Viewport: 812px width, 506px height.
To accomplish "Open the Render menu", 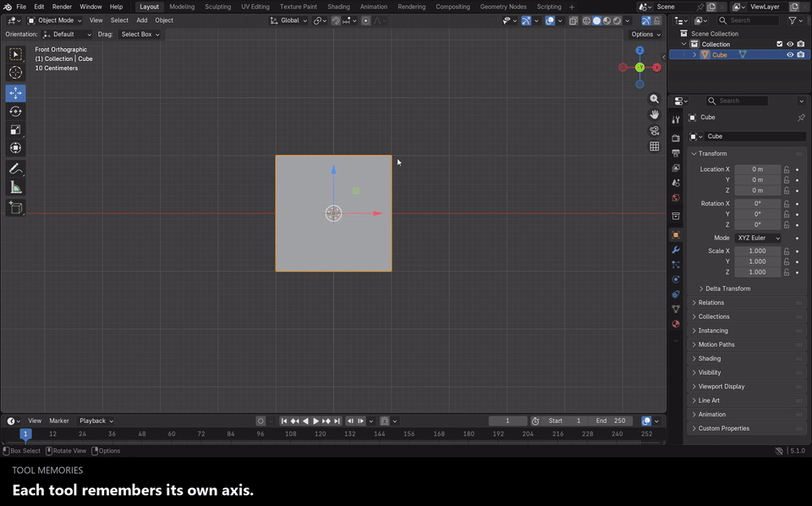I will 62,7.
